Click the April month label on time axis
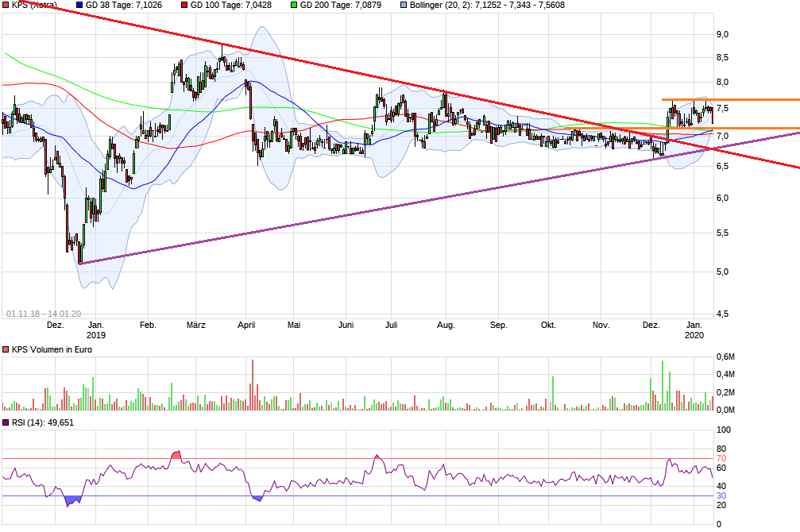The width and height of the screenshot is (800, 532). (246, 326)
